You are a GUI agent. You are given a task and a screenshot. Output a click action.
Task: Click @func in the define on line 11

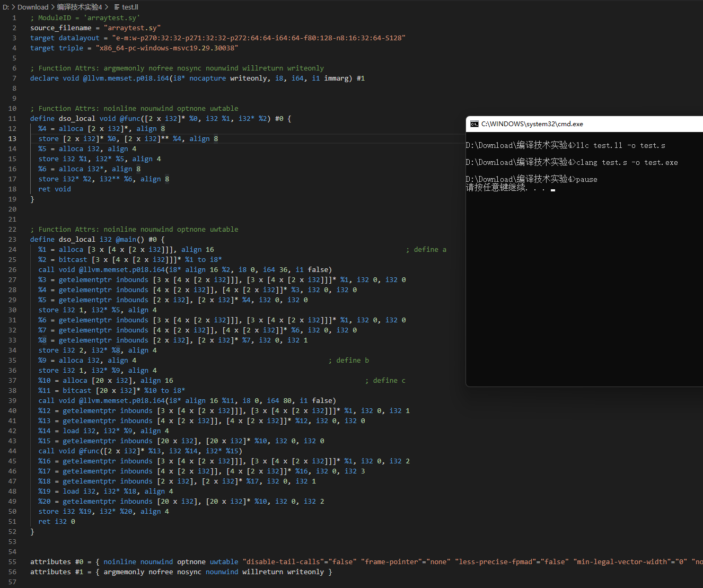[130, 118]
